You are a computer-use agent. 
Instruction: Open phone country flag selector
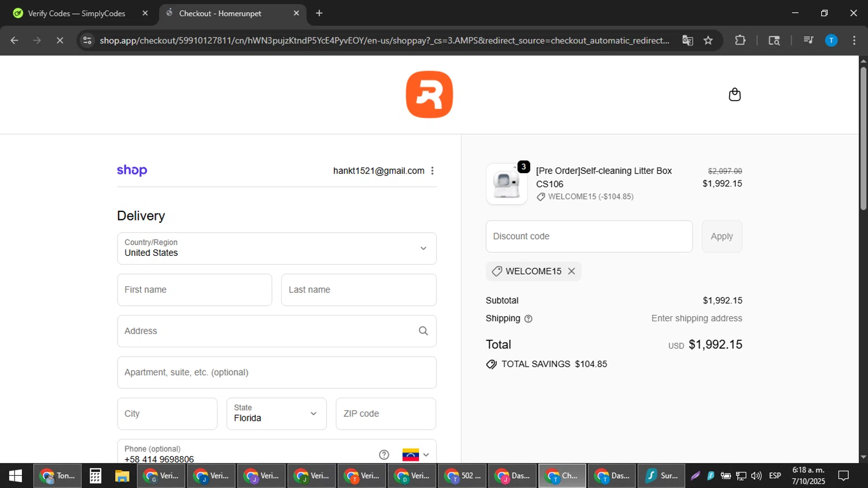415,455
